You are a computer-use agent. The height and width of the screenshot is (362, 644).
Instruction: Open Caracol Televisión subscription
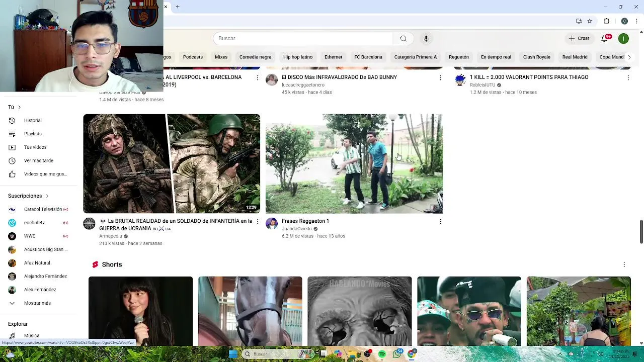(x=37, y=209)
